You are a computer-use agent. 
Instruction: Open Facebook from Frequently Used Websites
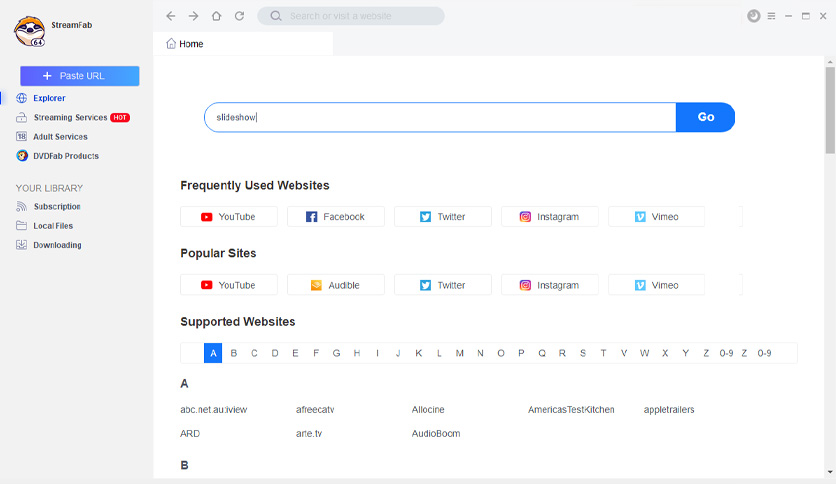(x=336, y=216)
